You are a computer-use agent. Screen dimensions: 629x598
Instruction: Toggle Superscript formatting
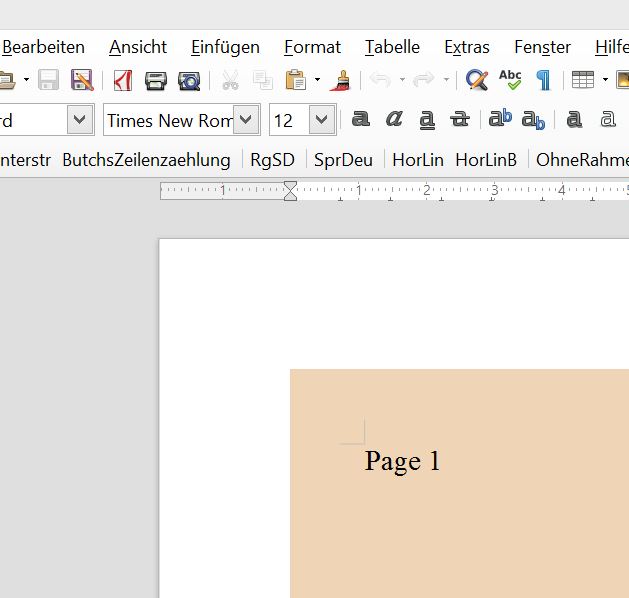coord(500,119)
